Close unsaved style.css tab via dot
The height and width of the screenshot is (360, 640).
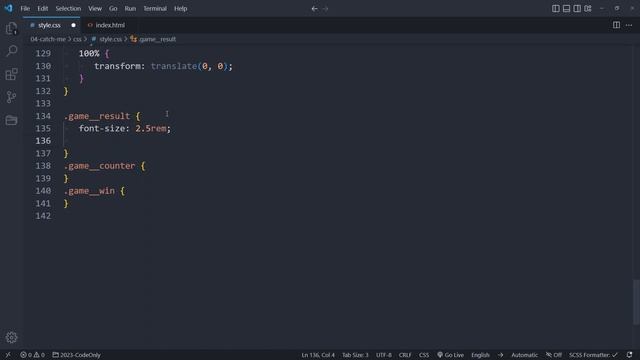pyautogui.click(x=73, y=25)
